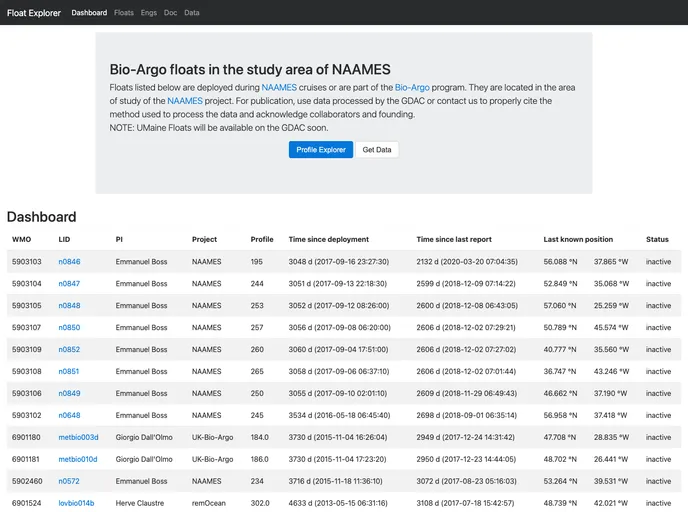688x512 pixels.
Task: Follow the Bio-Argo program link
Action: coord(412,88)
